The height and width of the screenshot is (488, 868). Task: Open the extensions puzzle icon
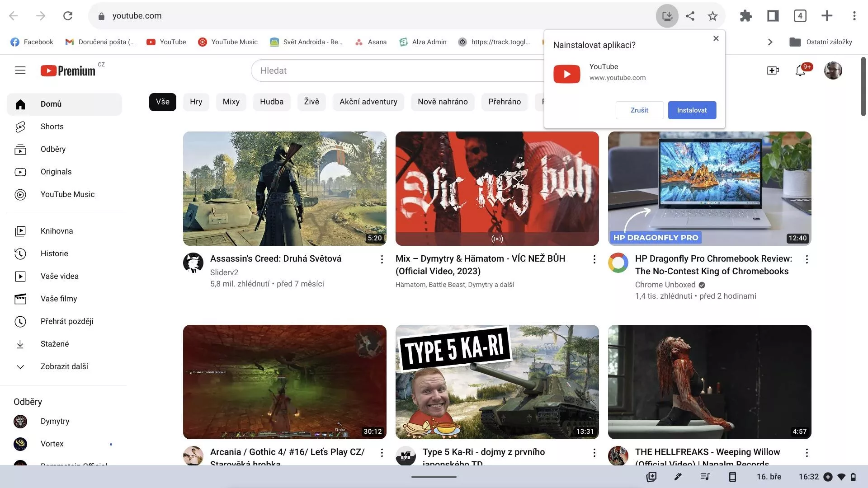pos(746,16)
